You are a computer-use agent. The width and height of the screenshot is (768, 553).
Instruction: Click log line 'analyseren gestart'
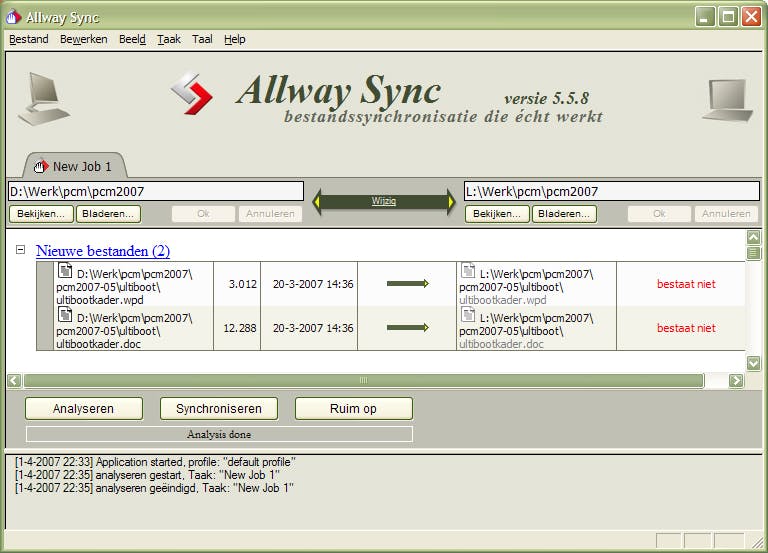tap(147, 475)
